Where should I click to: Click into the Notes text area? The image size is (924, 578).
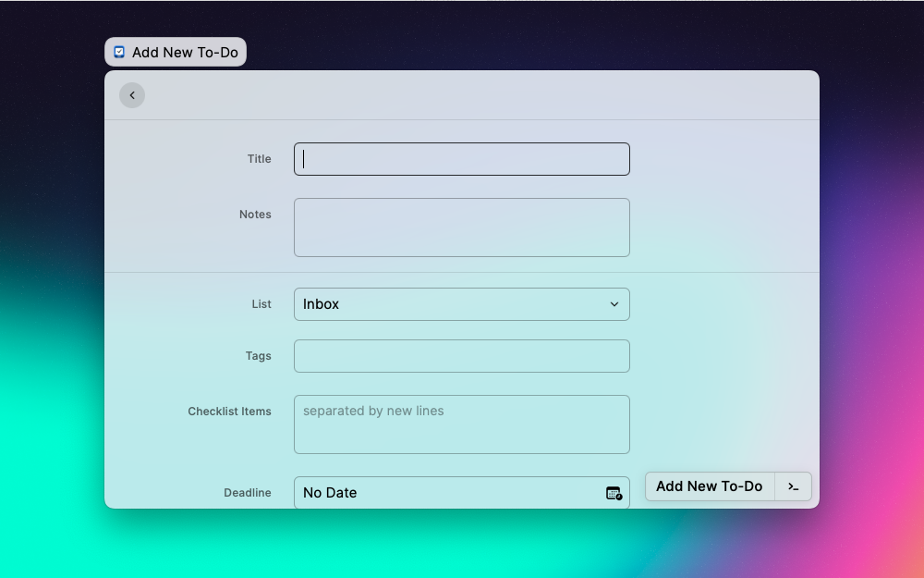pos(462,228)
